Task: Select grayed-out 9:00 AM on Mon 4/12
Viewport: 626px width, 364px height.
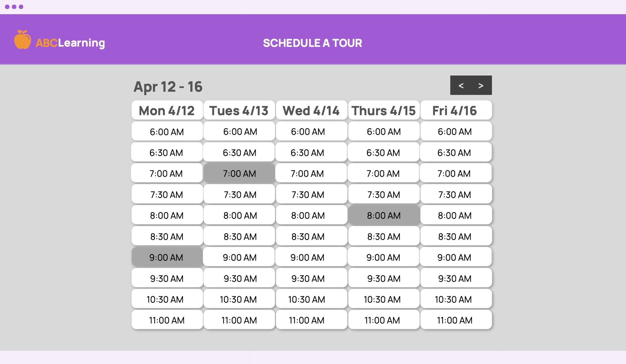Action: point(166,257)
